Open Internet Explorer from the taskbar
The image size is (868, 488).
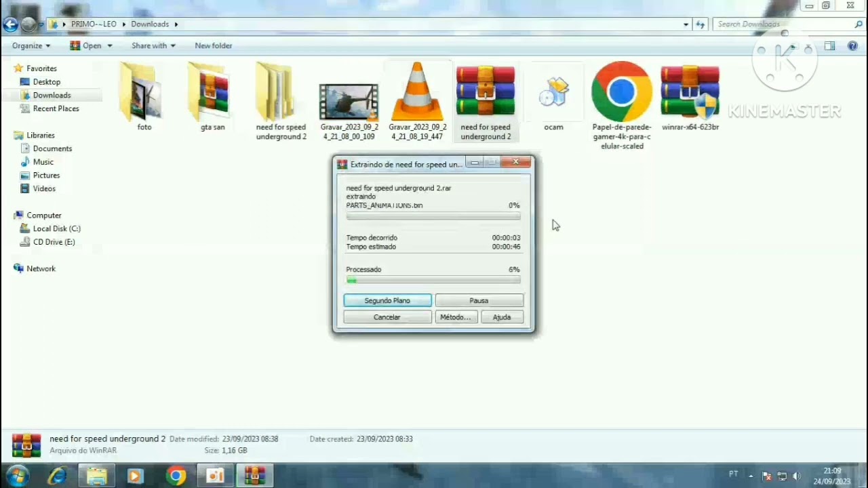(x=56, y=476)
